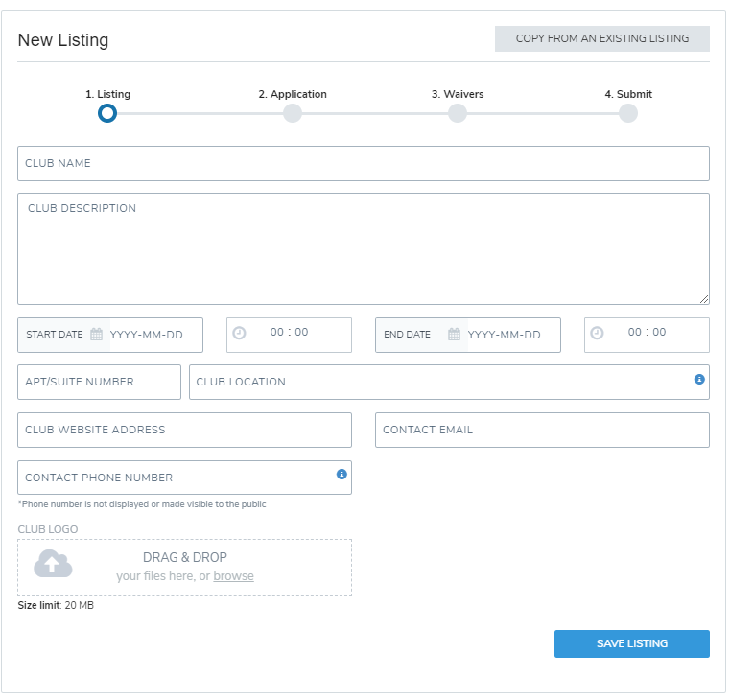Click the contact phone number info icon

[x=341, y=474]
